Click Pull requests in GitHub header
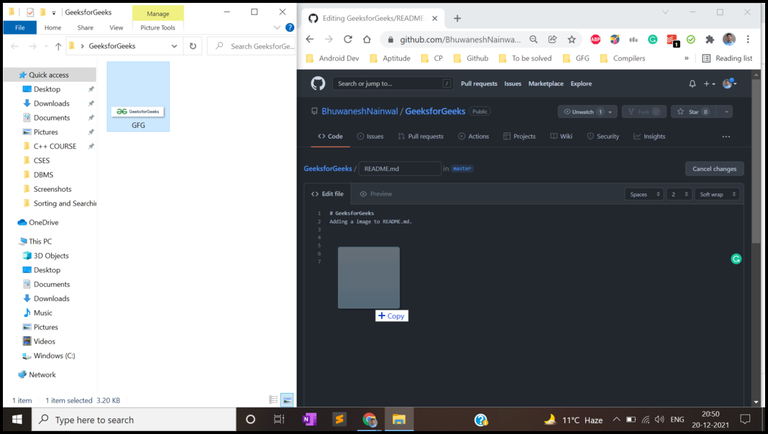Screen dimensions: 768x434 tap(479, 84)
